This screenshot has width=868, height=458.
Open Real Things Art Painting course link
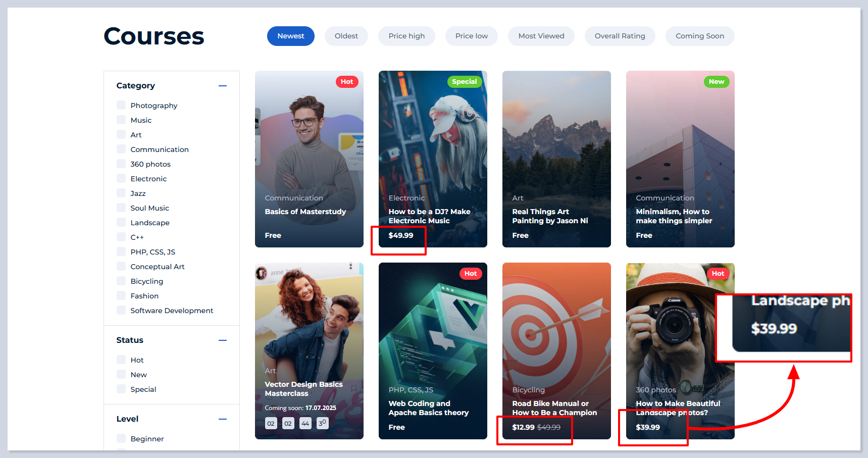click(x=549, y=216)
